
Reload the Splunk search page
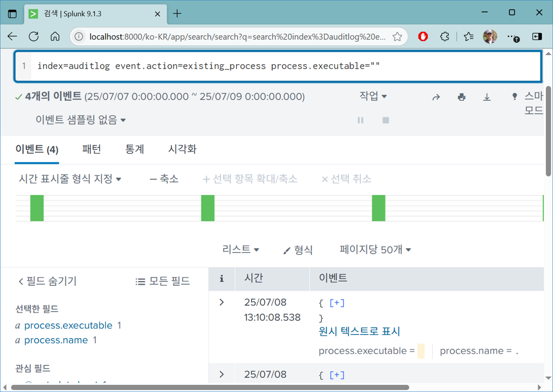(x=34, y=36)
